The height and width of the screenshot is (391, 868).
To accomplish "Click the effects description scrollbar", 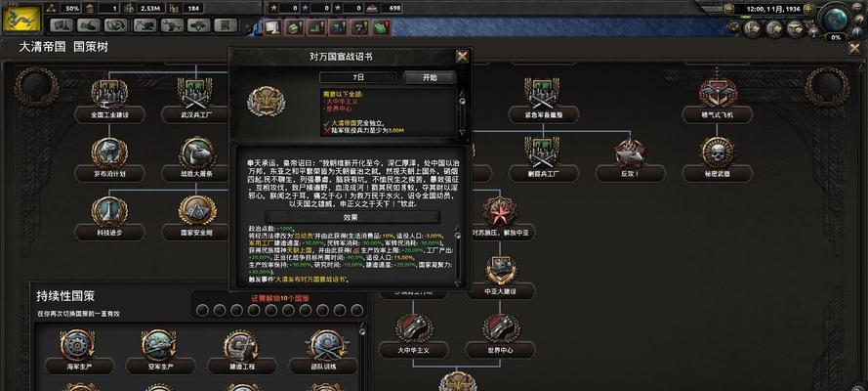I will (x=457, y=253).
